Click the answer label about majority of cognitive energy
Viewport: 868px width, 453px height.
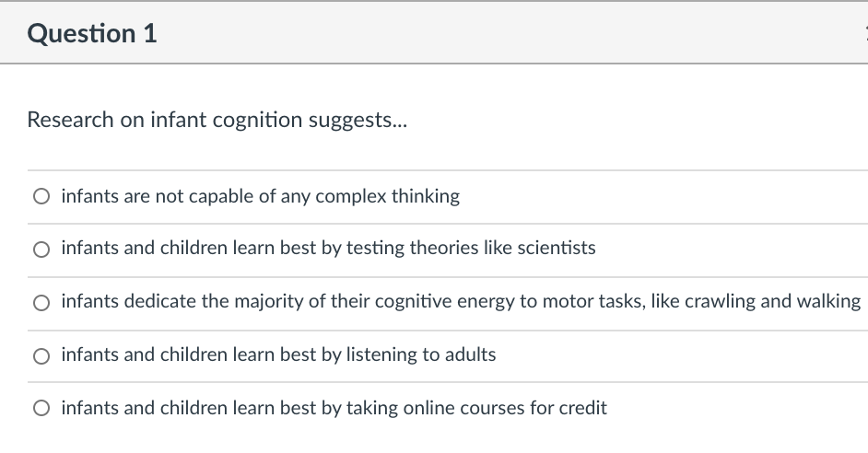[x=461, y=301]
